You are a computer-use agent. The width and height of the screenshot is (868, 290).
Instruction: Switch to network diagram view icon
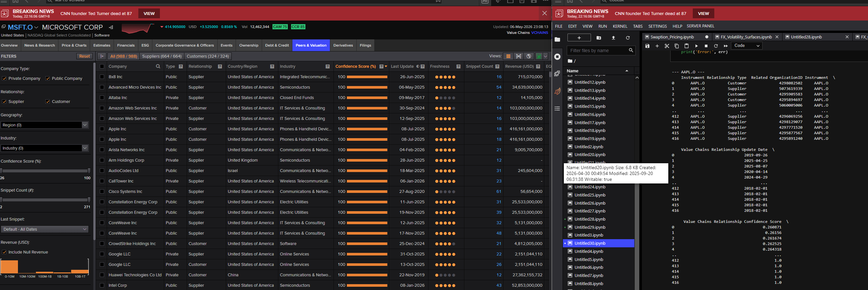click(x=519, y=56)
